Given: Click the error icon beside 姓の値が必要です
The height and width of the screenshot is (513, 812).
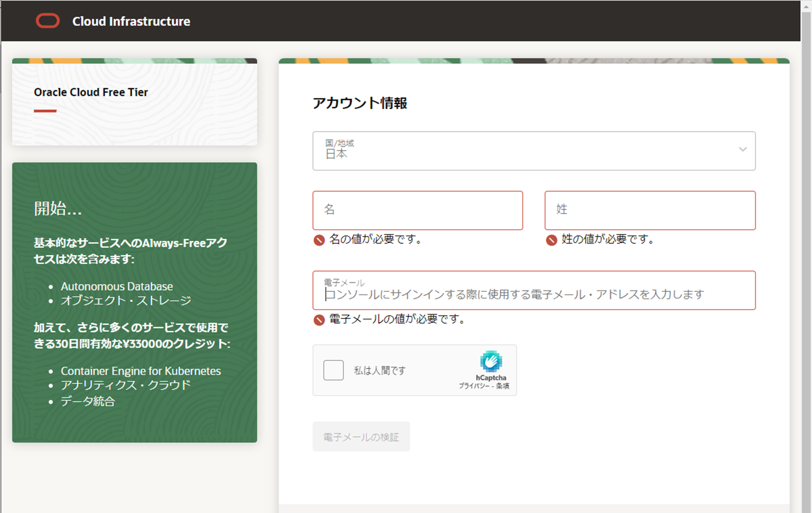Looking at the screenshot, I should tap(551, 240).
